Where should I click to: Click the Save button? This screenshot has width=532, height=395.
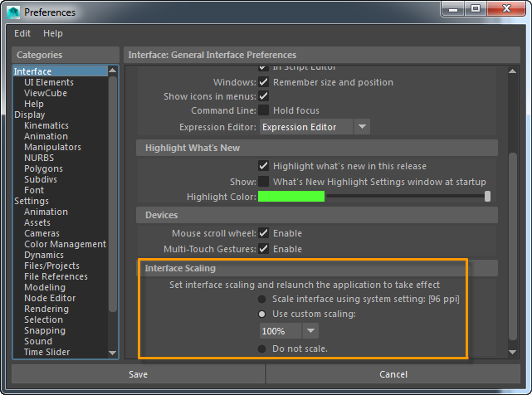coord(138,374)
